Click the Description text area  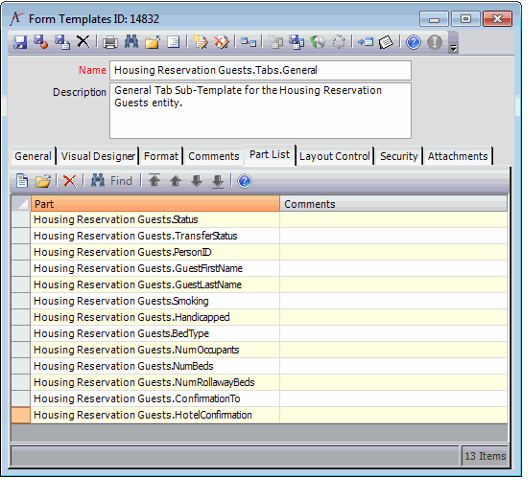(260, 110)
